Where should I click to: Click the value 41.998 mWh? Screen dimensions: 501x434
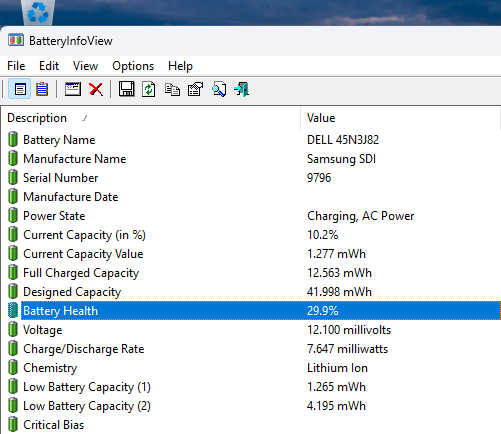point(339,292)
